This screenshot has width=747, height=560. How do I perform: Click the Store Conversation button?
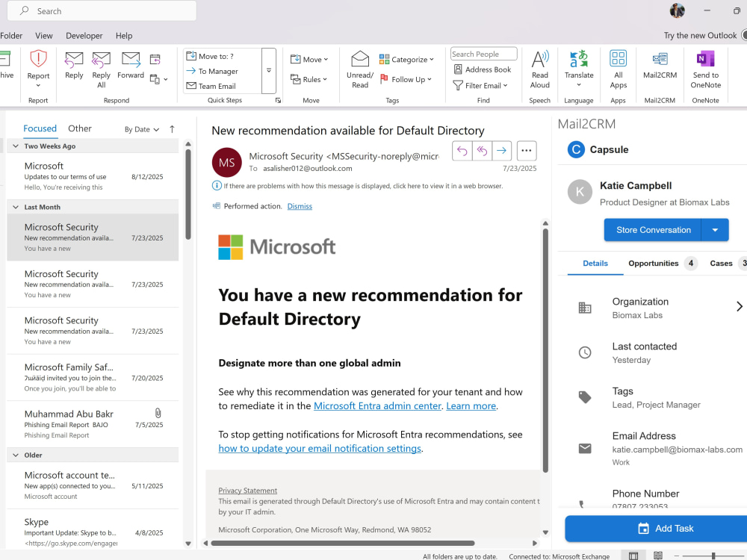click(653, 230)
